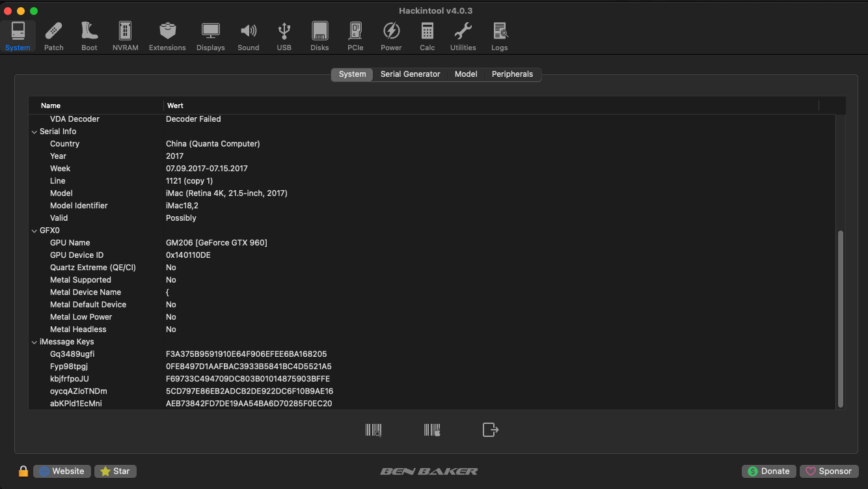Select the abKPld1EcMni key row

(432, 404)
